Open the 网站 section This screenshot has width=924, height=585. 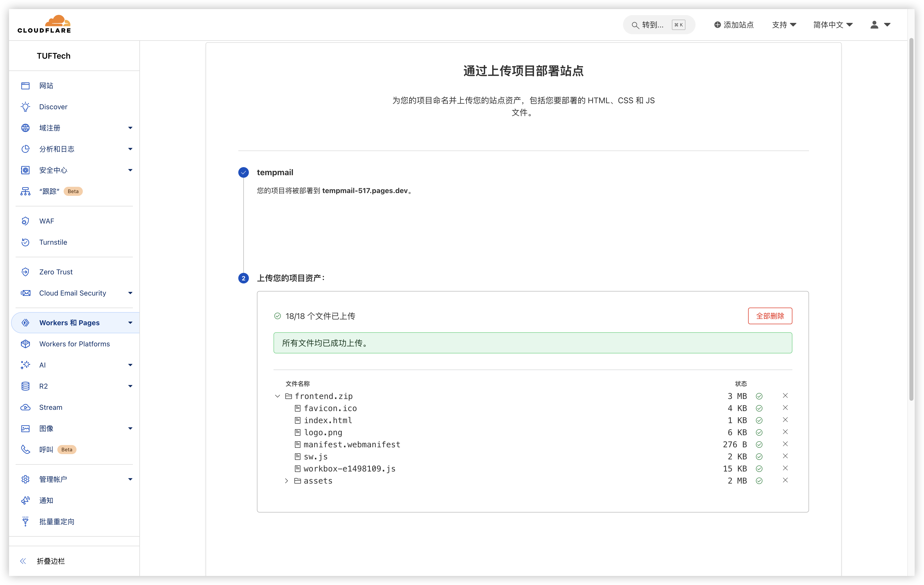pyautogui.click(x=46, y=86)
